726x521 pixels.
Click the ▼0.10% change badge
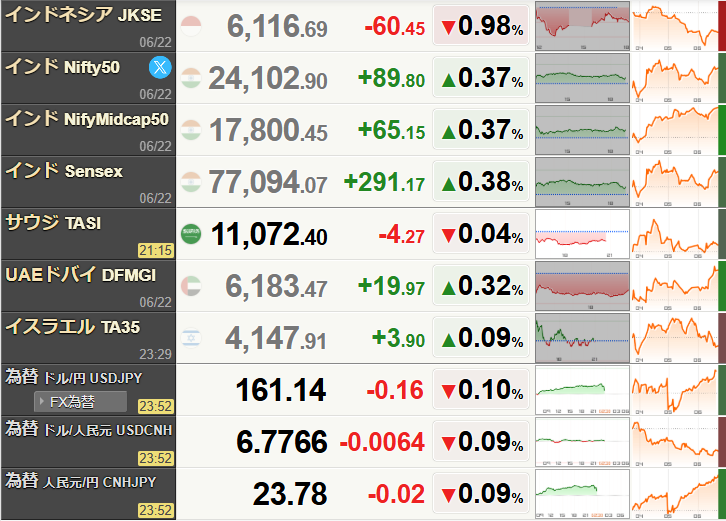481,389
